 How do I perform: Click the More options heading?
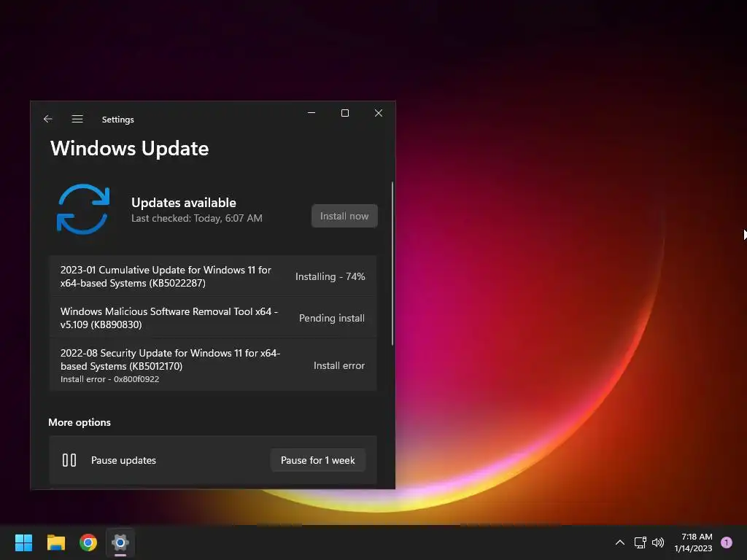(x=80, y=422)
